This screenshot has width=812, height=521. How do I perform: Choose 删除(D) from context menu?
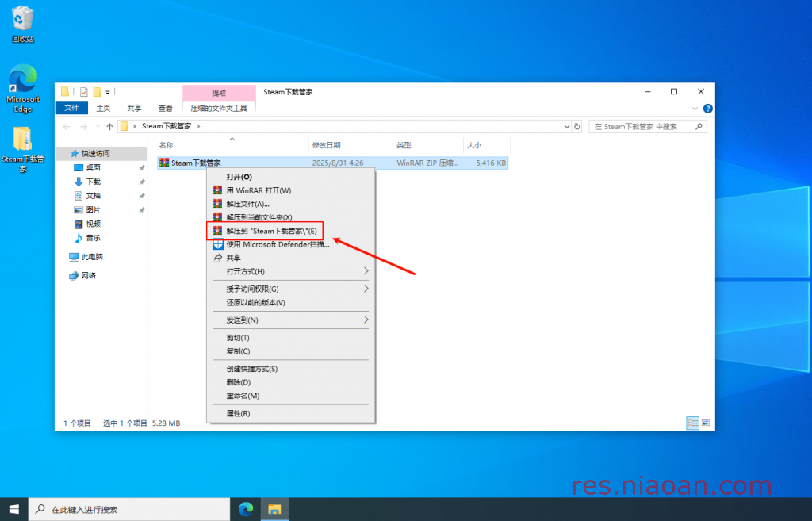click(290, 382)
